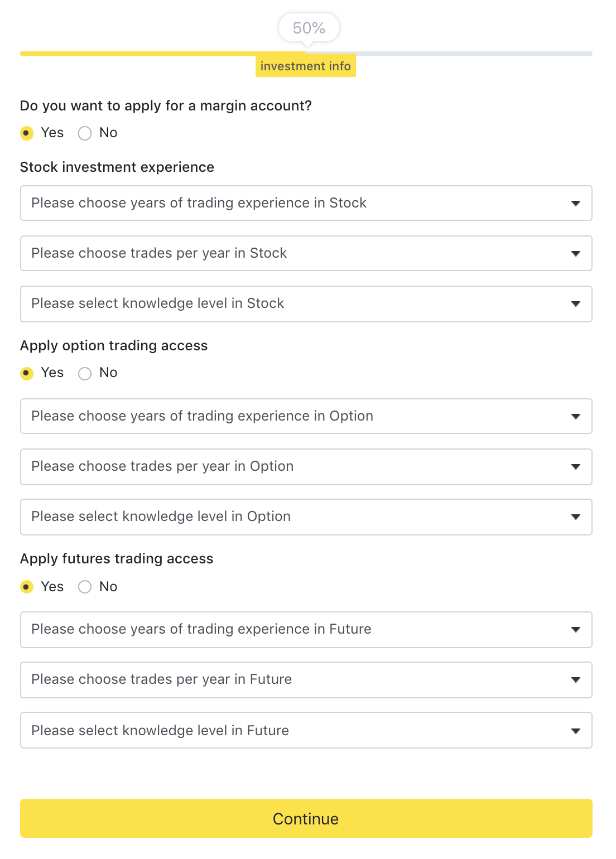Click the 50% progress indicator bubble
Viewport: 616px width, 859px height.
point(309,28)
